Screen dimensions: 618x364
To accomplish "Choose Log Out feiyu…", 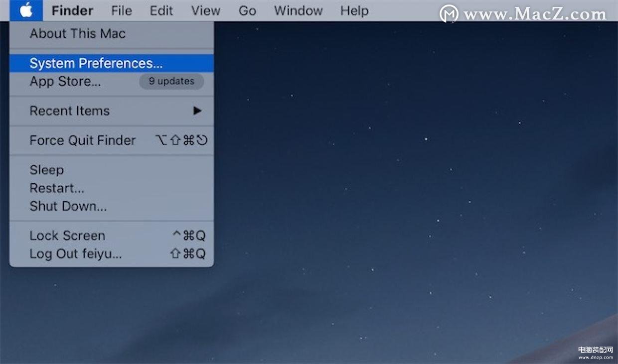I will [x=112, y=254].
